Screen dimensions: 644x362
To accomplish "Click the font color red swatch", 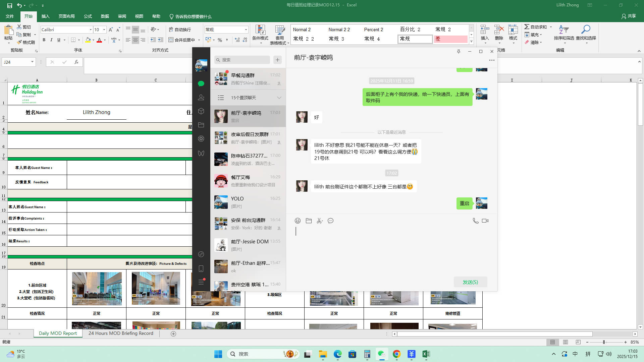I will (x=99, y=40).
